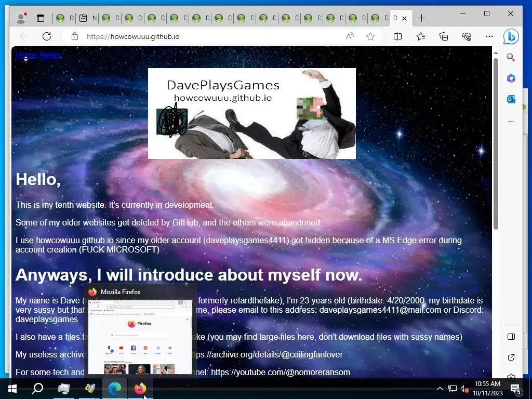Open the bee icon taskbar app
Viewport: 532px width, 399px height.
click(89, 389)
